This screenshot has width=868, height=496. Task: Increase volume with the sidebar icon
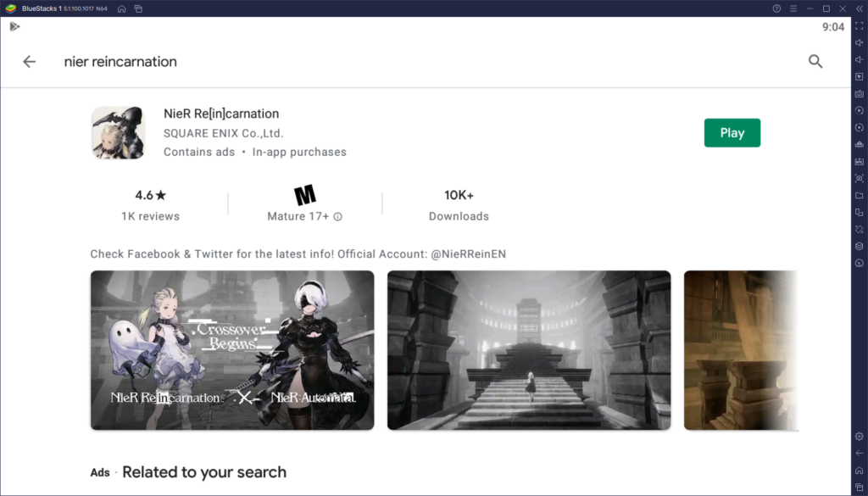[x=859, y=42]
